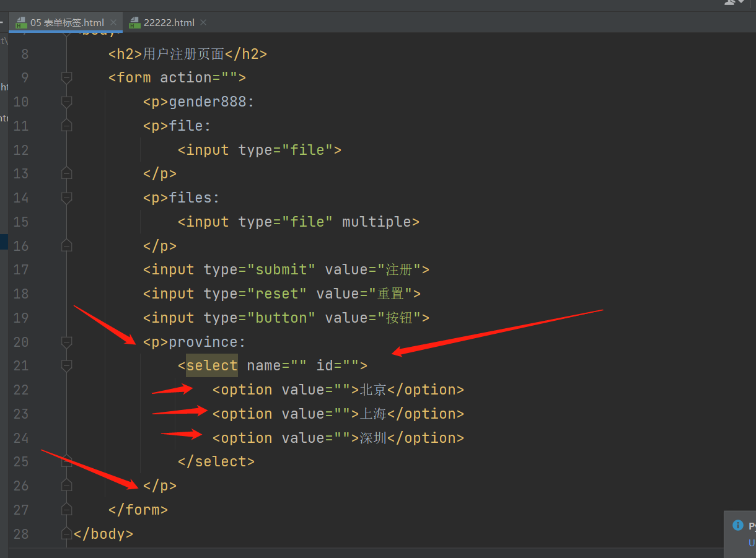Click line number 17 in the gutter

pyautogui.click(x=21, y=269)
